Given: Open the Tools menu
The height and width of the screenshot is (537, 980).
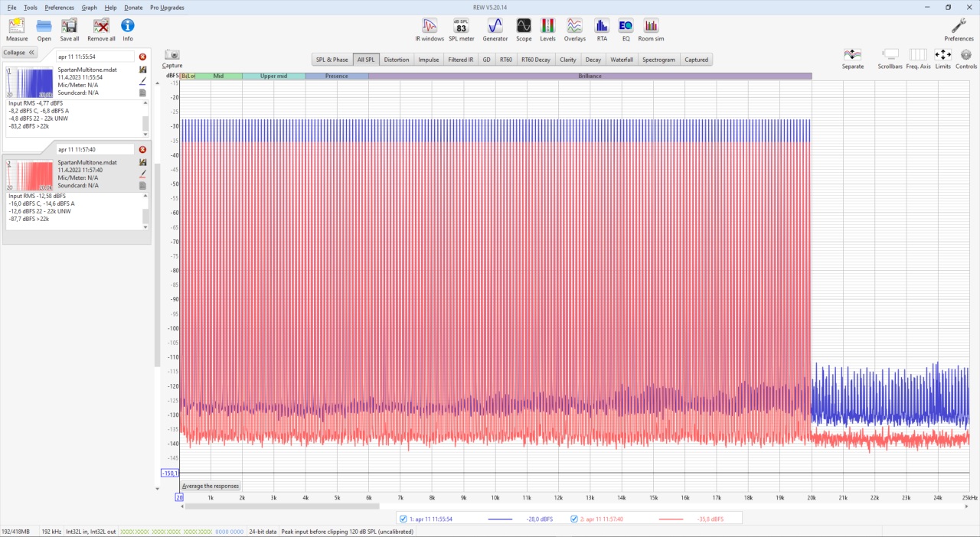Looking at the screenshot, I should (31, 8).
